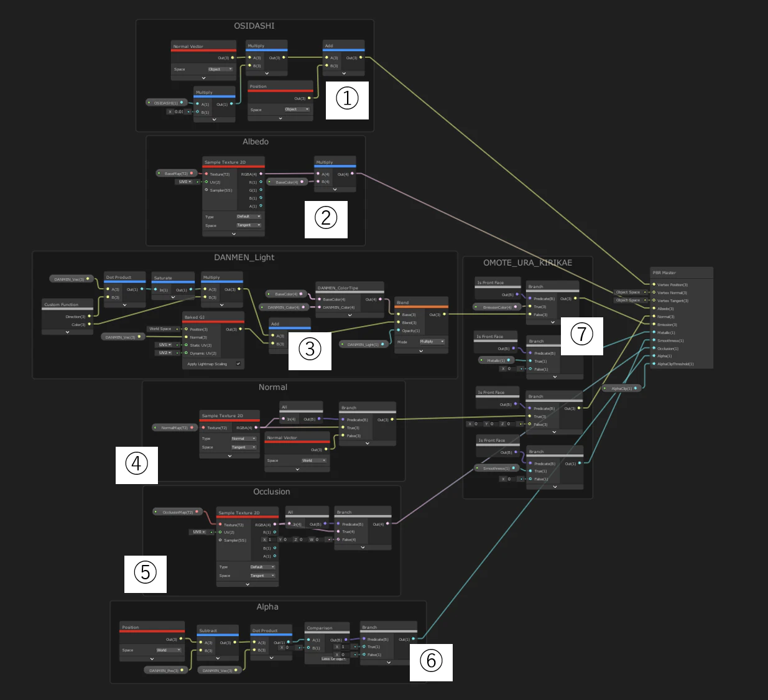
Task: Open Space dropdown on Alpha group Position node
Action: click(x=169, y=650)
